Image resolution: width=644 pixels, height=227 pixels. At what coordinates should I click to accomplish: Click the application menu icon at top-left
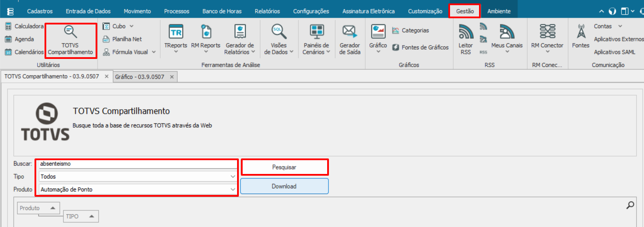pyautogui.click(x=10, y=11)
